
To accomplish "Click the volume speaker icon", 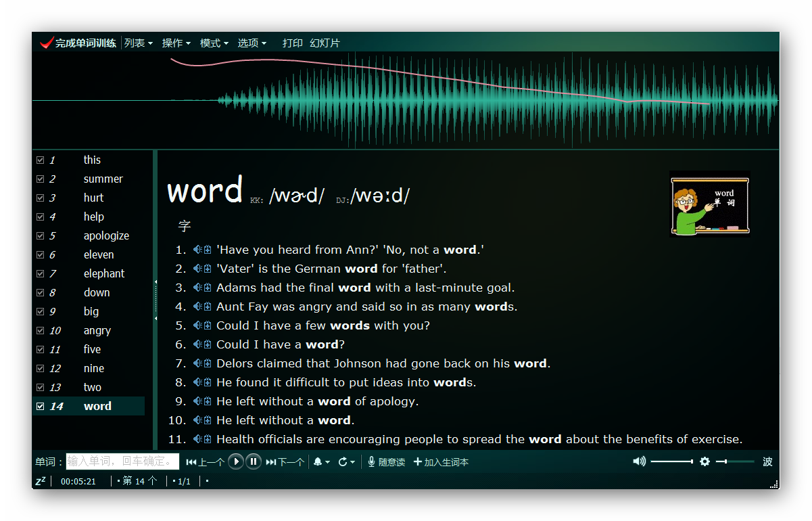I will tap(639, 461).
